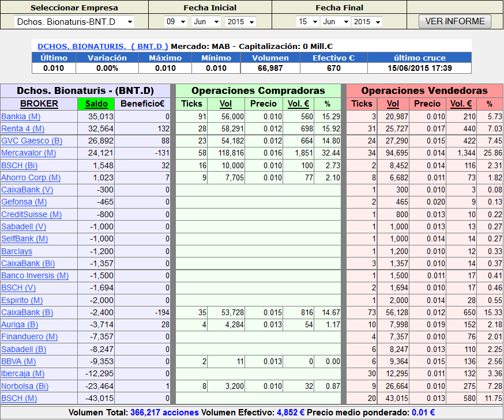This screenshot has width=504, height=420.
Task: Expand the Fecha Final day dropdown
Action: coord(307,22)
